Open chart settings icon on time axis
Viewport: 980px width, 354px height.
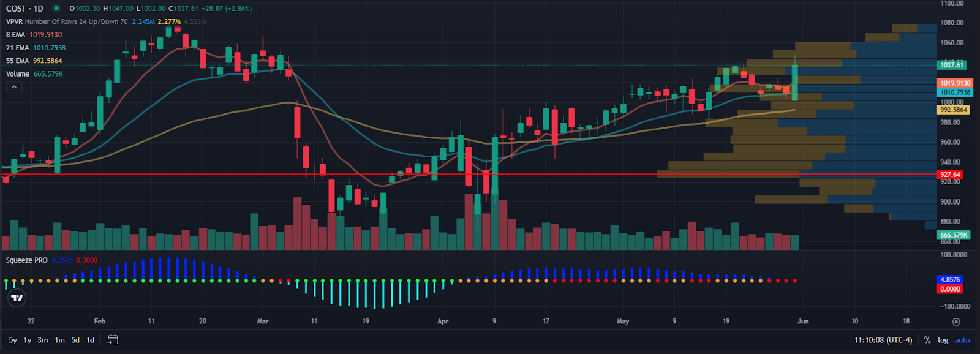[956, 322]
